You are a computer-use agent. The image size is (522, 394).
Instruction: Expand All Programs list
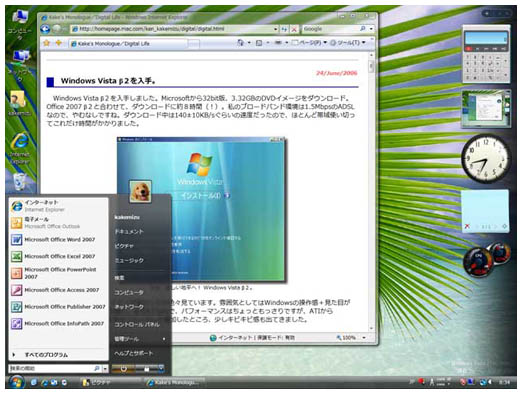(x=46, y=355)
